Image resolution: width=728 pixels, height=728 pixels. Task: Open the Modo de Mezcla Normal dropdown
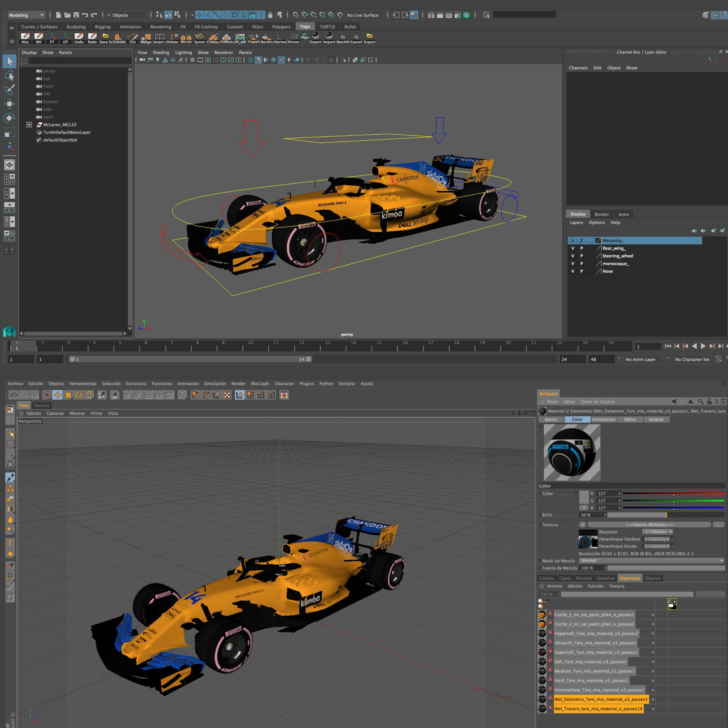click(x=651, y=561)
